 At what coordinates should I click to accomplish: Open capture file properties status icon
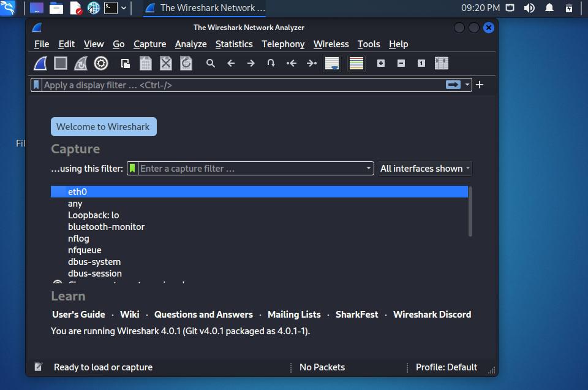click(38, 367)
